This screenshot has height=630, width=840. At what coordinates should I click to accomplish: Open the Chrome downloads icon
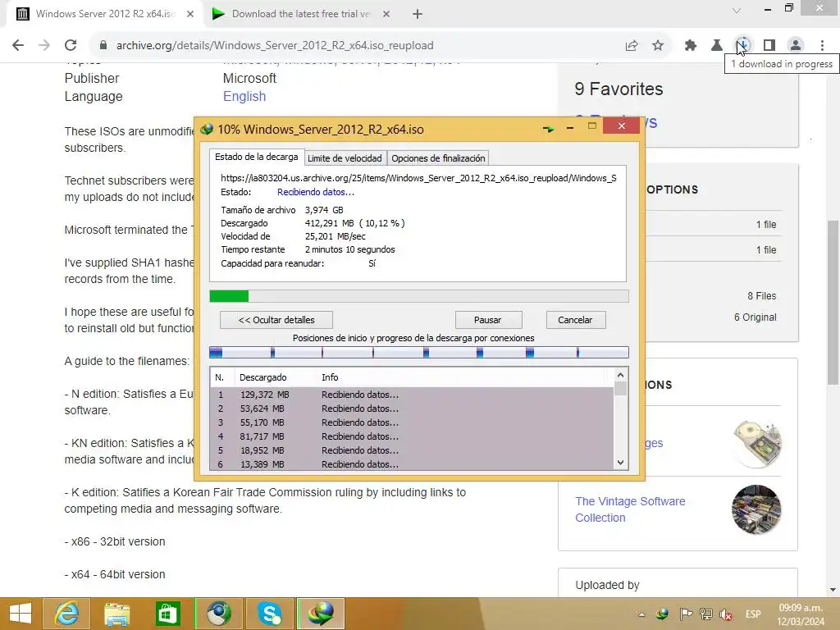click(x=743, y=46)
